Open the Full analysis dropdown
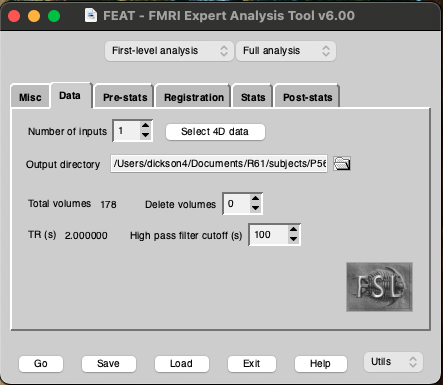Screen dimensions: 443x385 (286, 51)
